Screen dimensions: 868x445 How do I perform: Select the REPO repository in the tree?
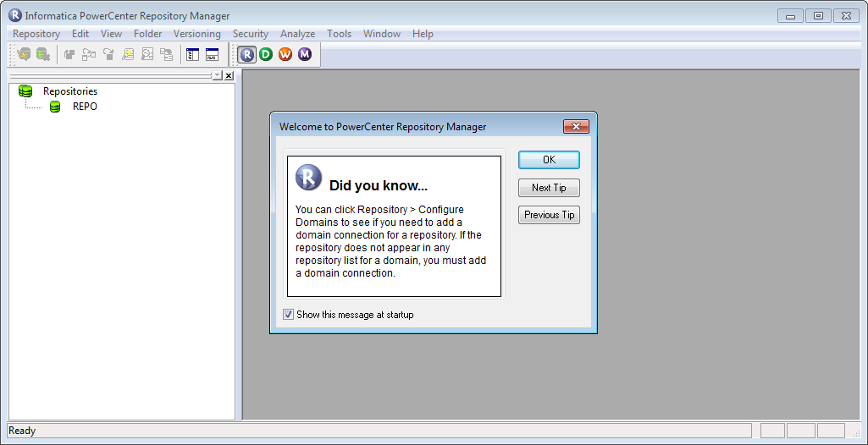coord(85,107)
